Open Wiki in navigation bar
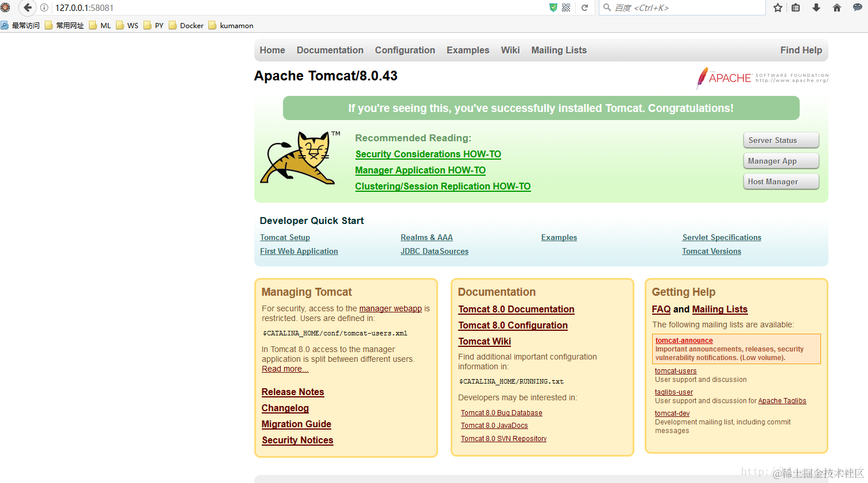This screenshot has height=483, width=868. tap(510, 50)
